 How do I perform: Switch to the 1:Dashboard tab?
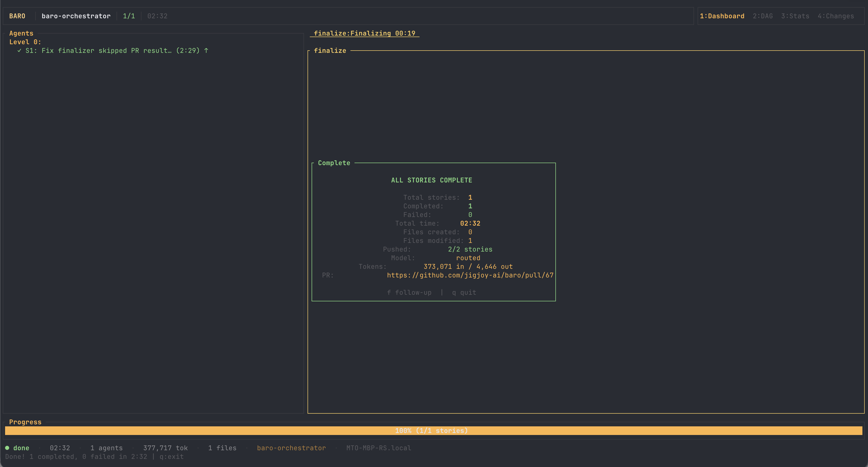point(722,16)
